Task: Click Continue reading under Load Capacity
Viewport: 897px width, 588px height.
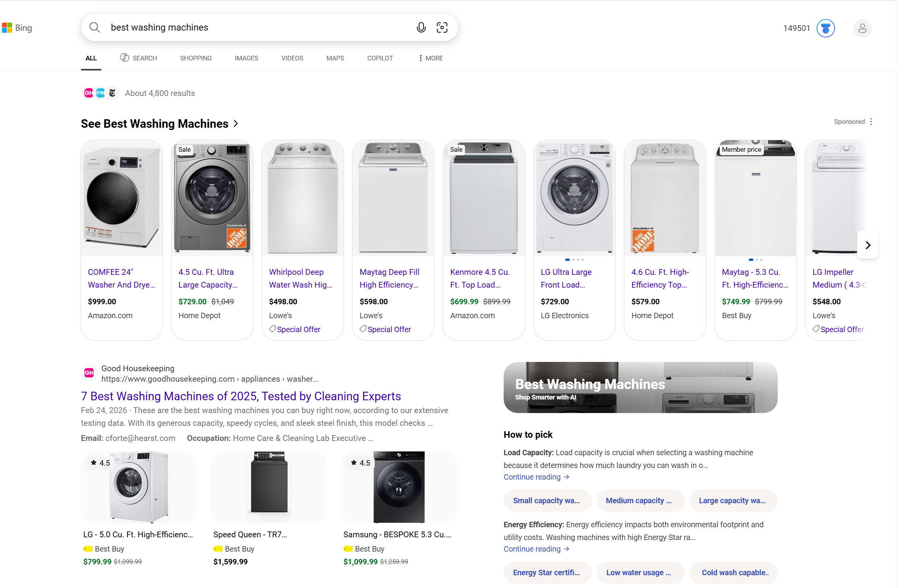Action: [x=536, y=477]
